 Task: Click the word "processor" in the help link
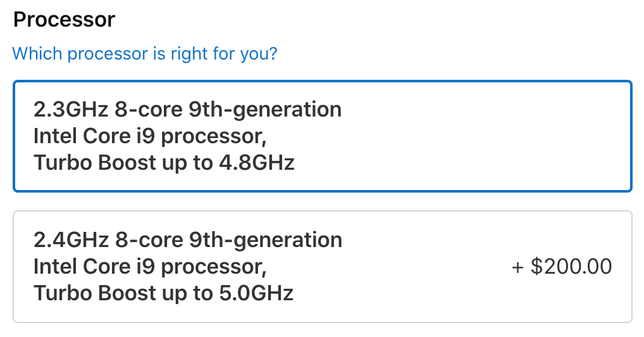click(x=106, y=53)
